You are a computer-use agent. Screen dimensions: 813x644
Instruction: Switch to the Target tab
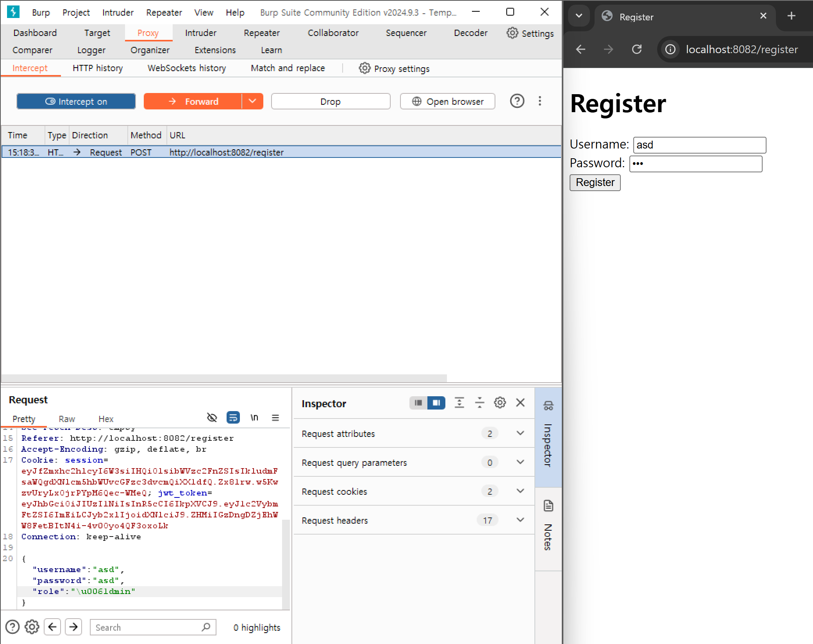click(97, 33)
